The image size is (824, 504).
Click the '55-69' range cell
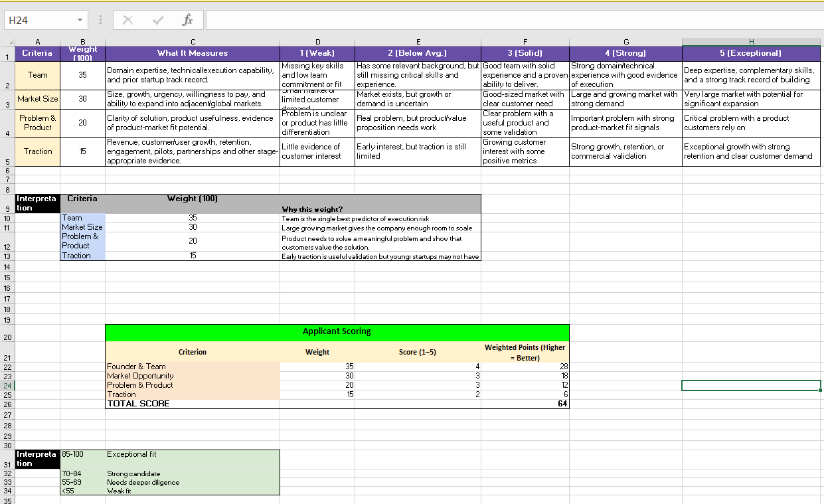(82, 482)
